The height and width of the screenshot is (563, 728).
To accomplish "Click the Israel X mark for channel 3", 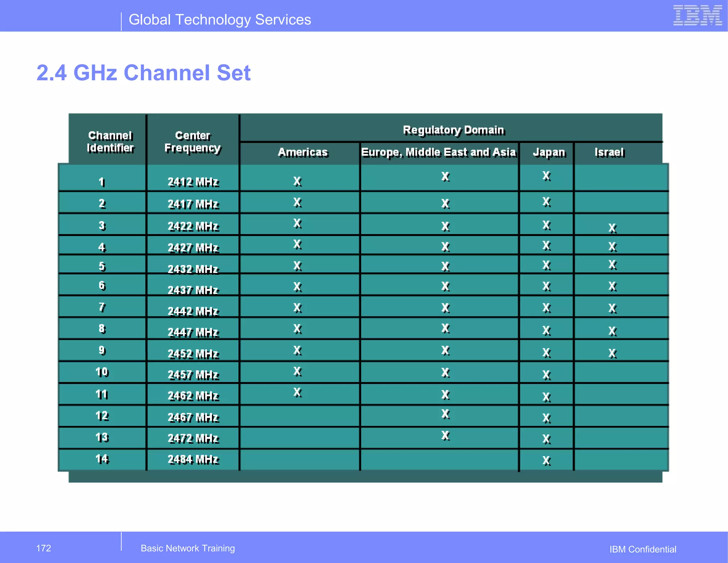I will (x=612, y=228).
